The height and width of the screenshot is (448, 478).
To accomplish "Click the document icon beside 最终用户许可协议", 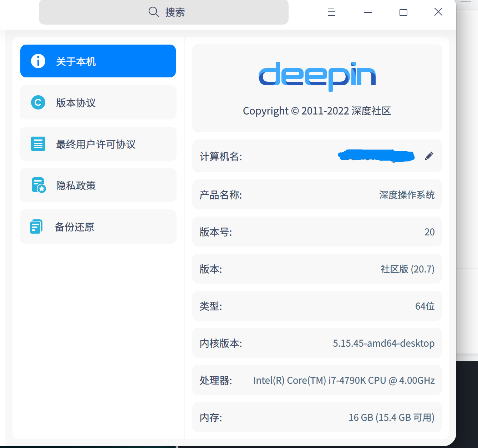I will 38,144.
